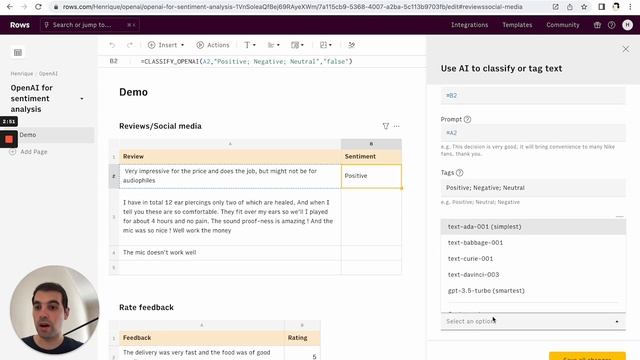Screen dimensions: 640x360
Task: Open Henrique breadcrumb link
Action: [22, 73]
